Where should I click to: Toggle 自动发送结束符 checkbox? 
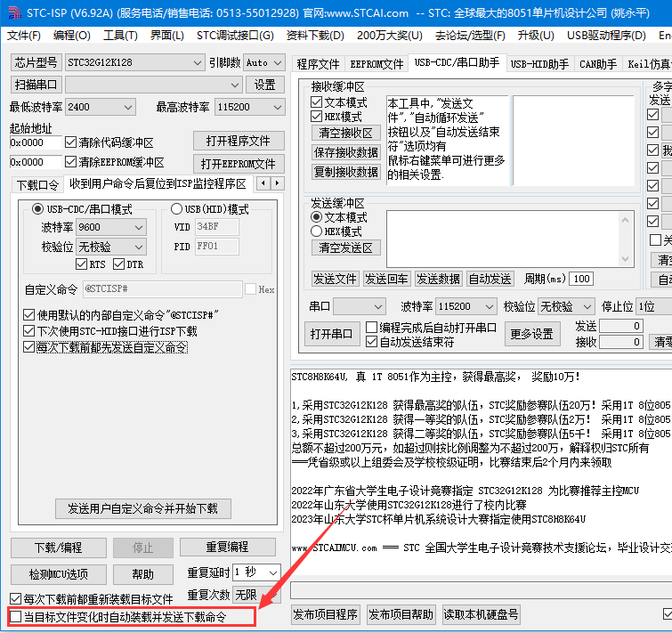[371, 342]
